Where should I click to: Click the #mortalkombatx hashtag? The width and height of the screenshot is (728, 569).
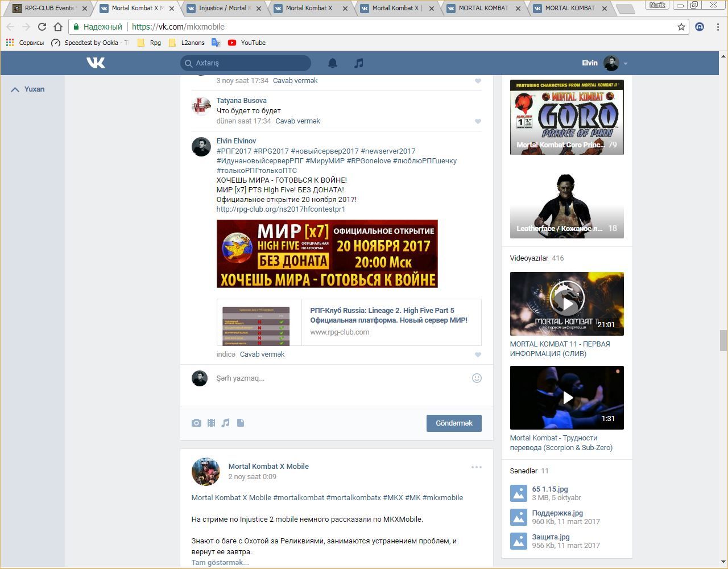(x=353, y=498)
